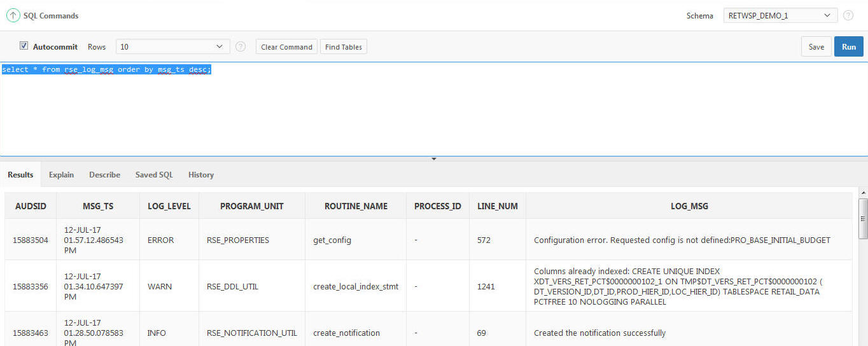Click the Created the notification successfully message
This screenshot has height=346, width=868.
[600, 333]
